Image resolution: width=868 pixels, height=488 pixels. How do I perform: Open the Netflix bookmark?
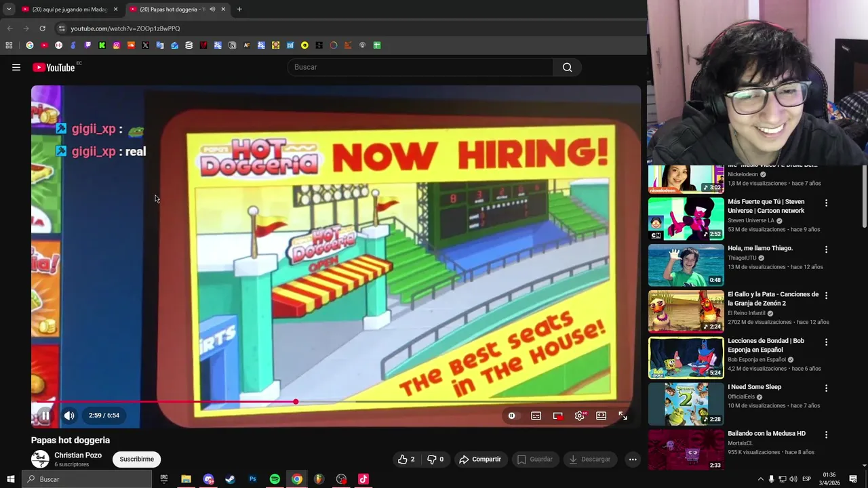[203, 45]
